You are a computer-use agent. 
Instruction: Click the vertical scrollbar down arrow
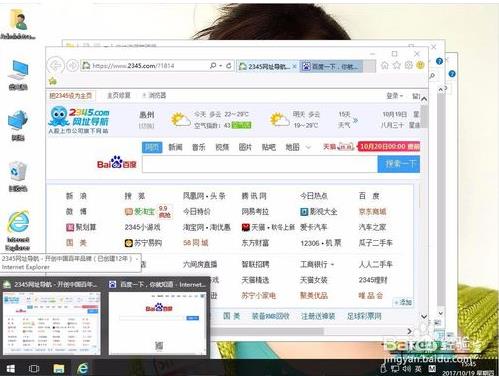[x=424, y=316]
